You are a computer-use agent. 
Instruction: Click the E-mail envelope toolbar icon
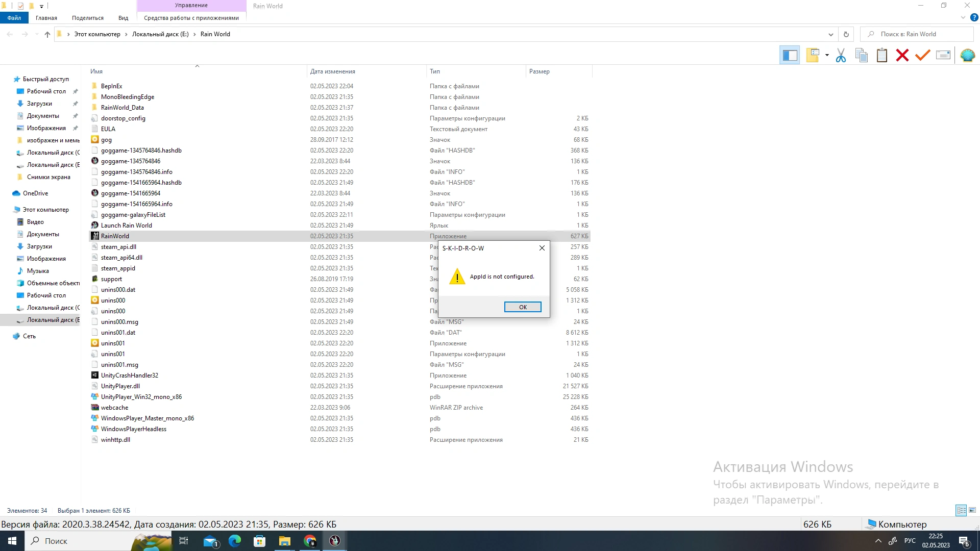(x=943, y=55)
